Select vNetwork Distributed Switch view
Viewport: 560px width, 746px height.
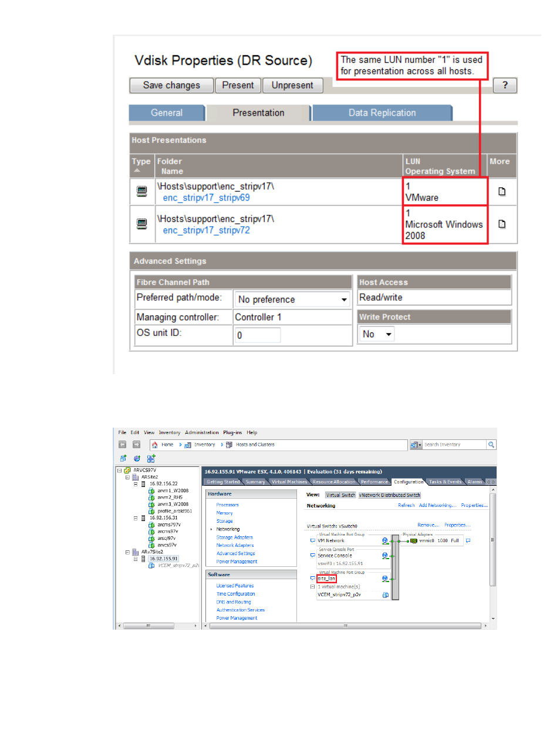390,495
